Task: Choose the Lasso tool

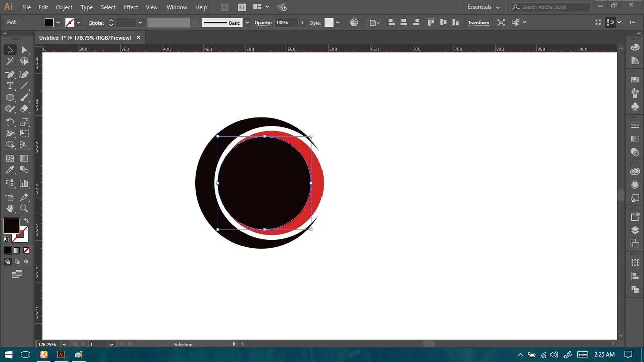Action: 24,61
